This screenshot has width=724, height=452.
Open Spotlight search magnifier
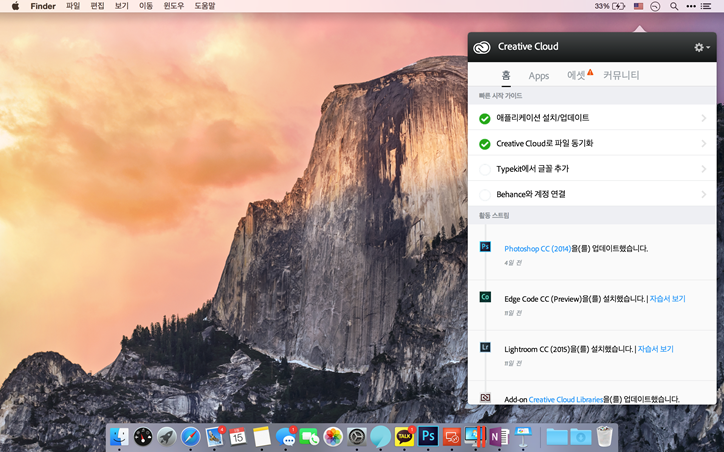click(674, 6)
